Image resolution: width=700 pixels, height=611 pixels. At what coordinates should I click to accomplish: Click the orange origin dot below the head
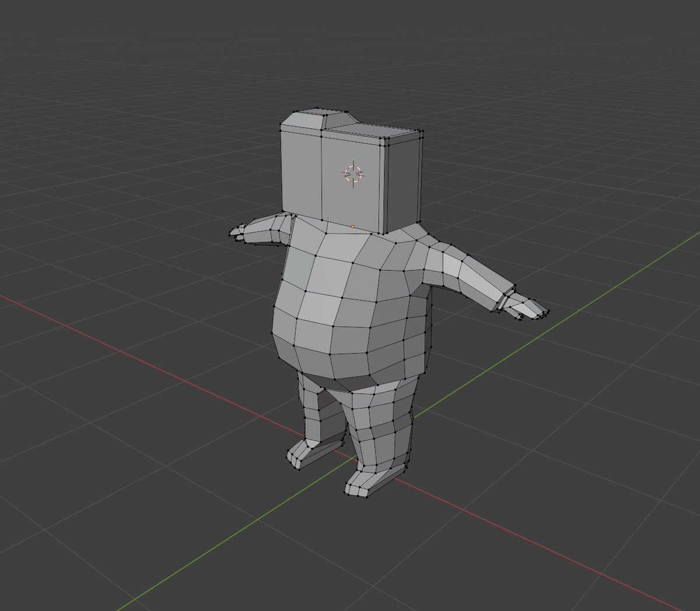coord(353,226)
